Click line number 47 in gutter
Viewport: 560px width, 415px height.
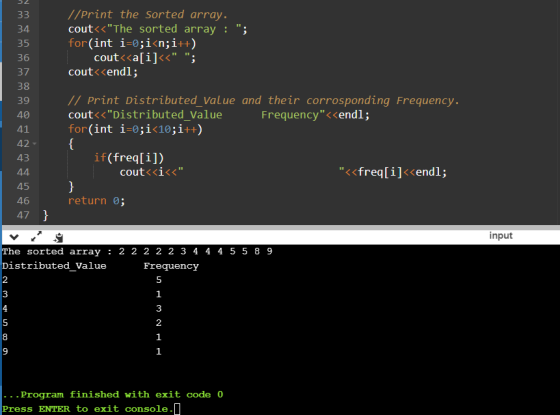24,215
